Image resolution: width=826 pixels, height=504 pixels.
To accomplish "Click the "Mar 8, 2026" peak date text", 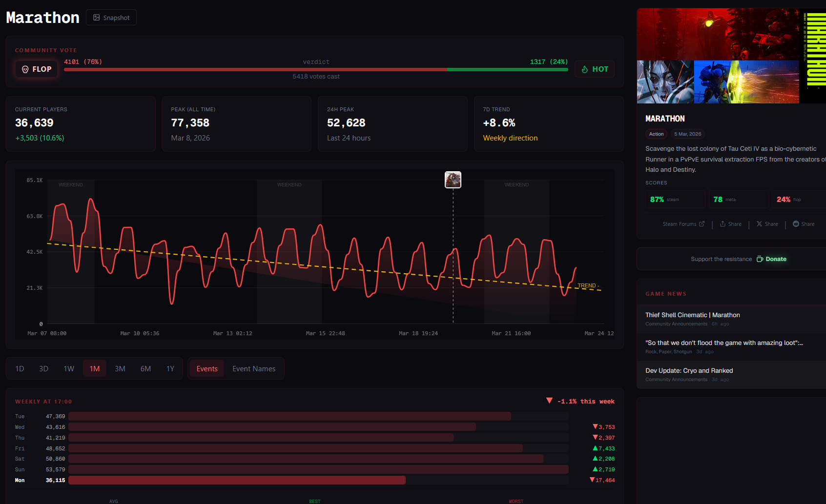I will coord(190,138).
